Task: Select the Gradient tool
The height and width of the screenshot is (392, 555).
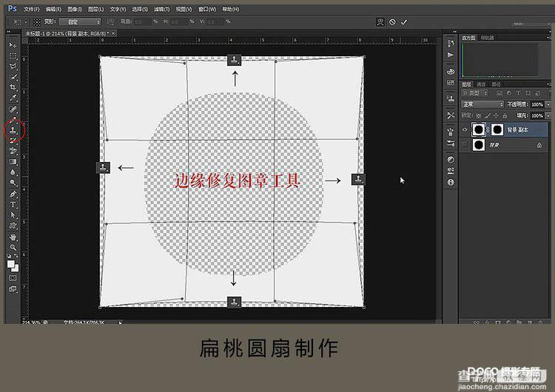Action: (x=13, y=162)
